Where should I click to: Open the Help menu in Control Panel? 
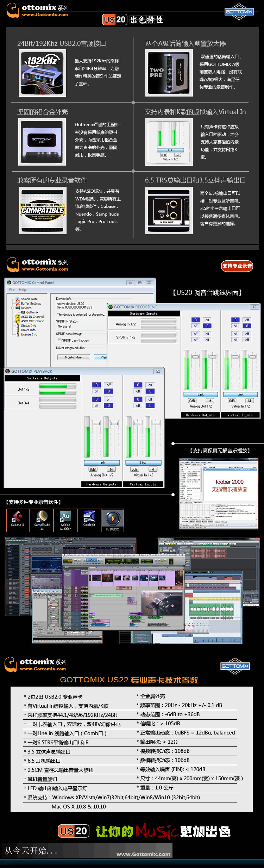click(23, 290)
